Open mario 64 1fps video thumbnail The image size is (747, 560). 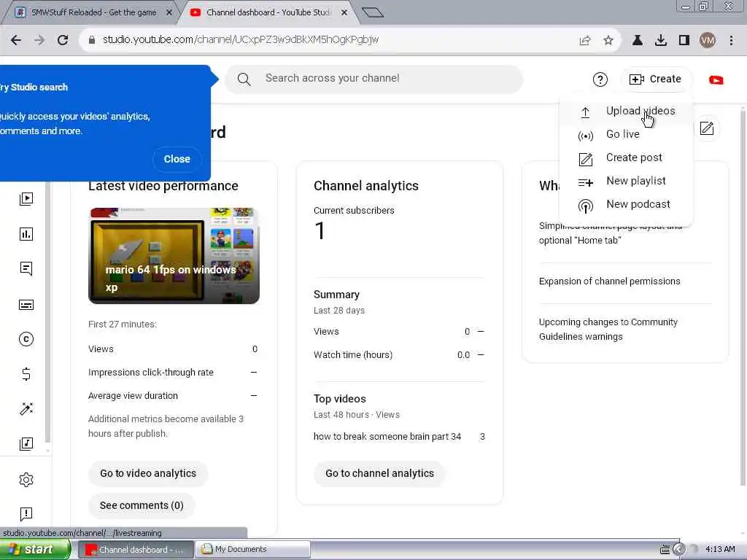point(174,256)
